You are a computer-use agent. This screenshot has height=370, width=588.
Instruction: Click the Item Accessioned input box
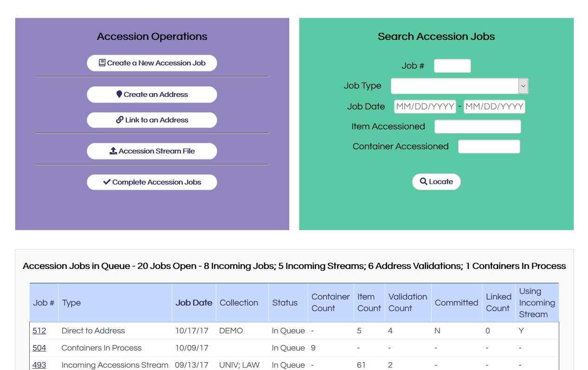click(x=478, y=127)
